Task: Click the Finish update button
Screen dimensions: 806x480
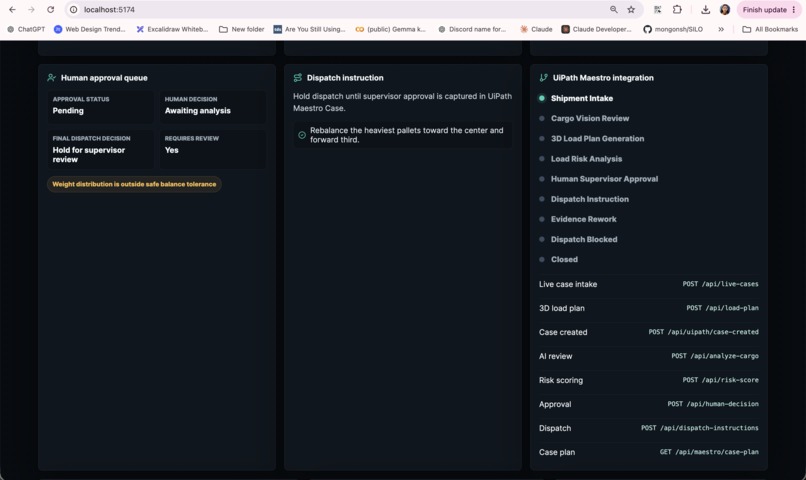Action: point(769,10)
